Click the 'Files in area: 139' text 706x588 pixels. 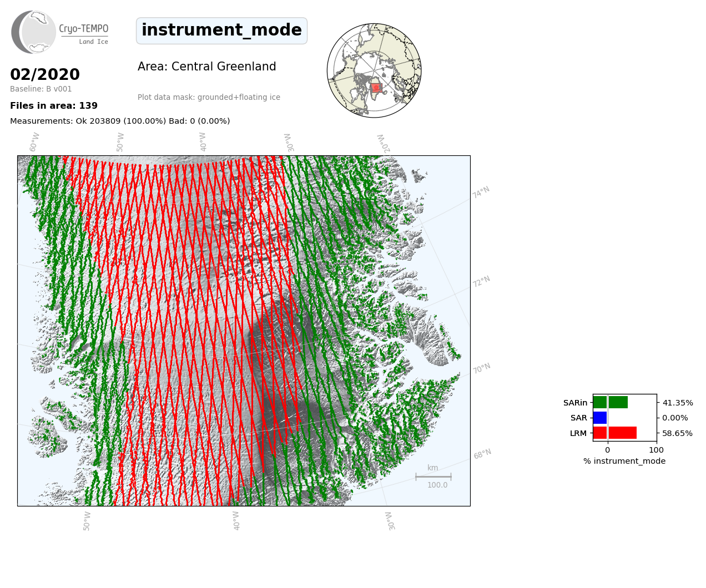(x=54, y=106)
